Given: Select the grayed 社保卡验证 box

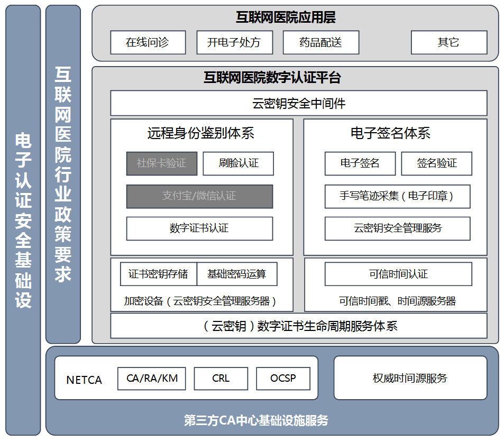Looking at the screenshot, I should 161,164.
